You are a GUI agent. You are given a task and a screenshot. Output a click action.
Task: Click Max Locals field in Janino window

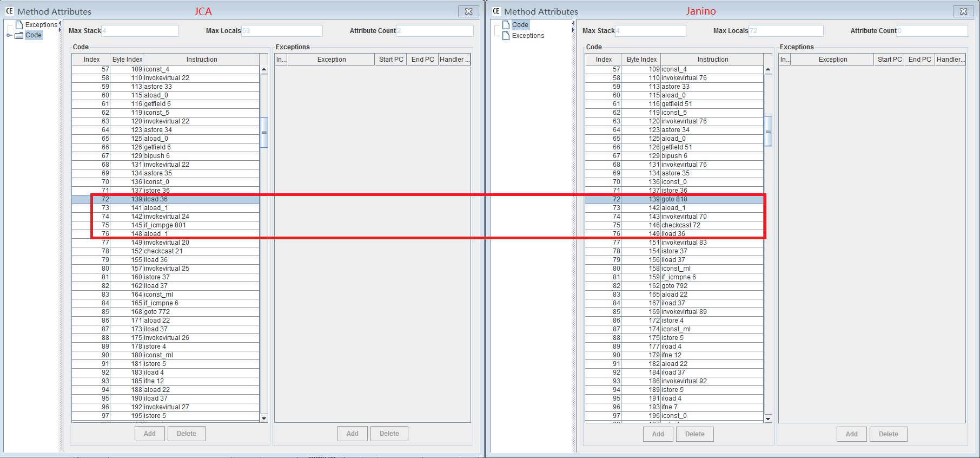coord(786,31)
